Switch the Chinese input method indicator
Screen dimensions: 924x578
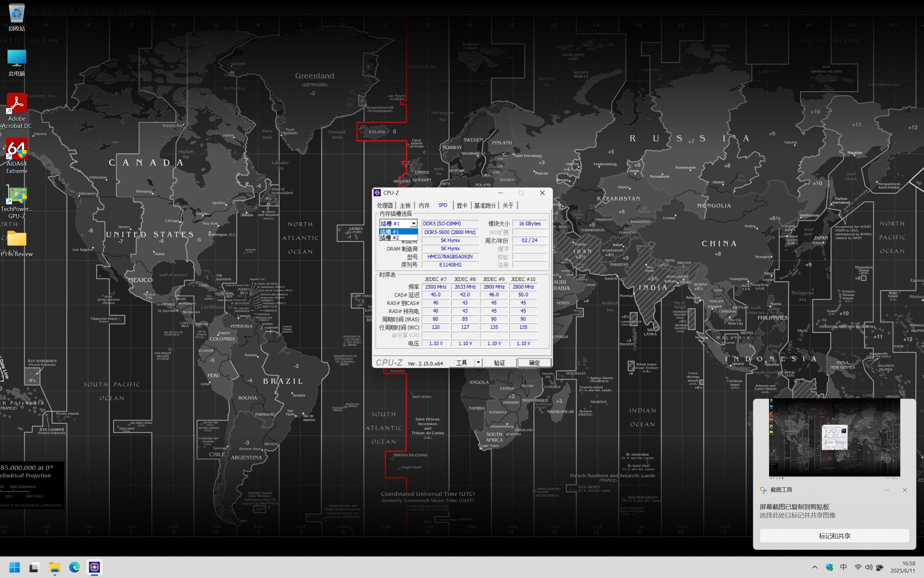pos(843,567)
